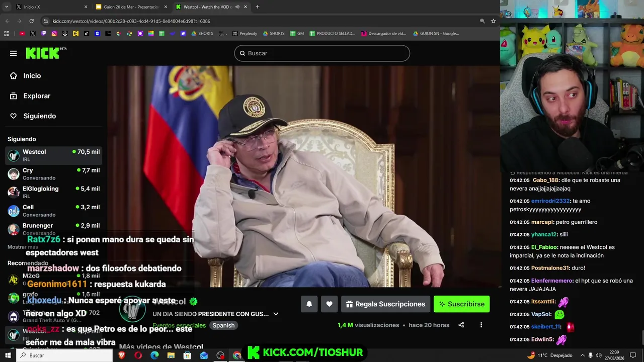This screenshot has height=362, width=644.
Task: Go to the Kick logo homepage
Action: click(x=46, y=53)
